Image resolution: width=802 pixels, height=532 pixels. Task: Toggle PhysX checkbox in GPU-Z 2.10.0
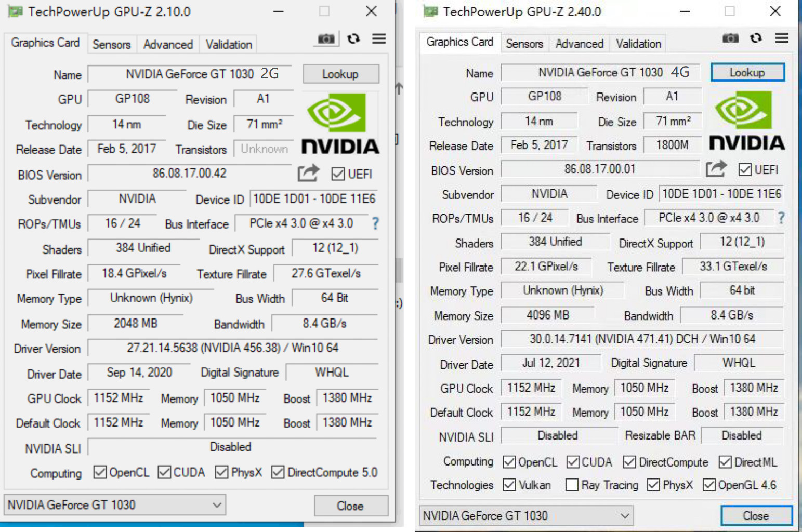pos(221,472)
